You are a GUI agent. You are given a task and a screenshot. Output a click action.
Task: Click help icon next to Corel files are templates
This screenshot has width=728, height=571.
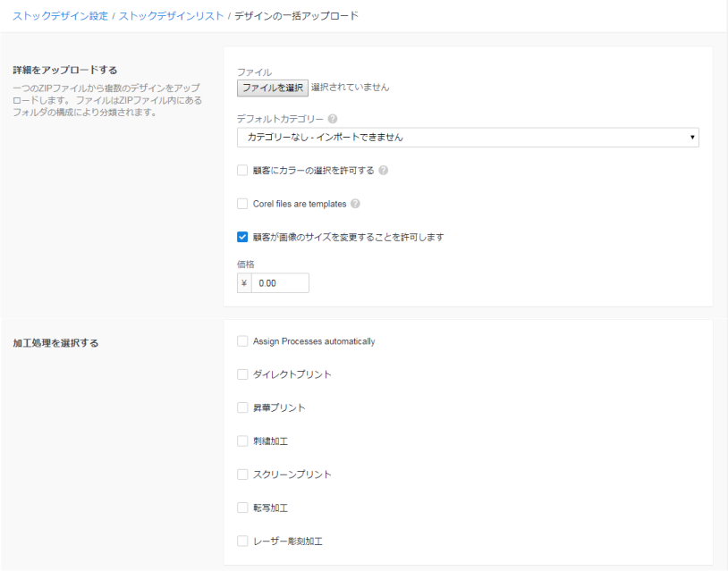[x=355, y=204]
